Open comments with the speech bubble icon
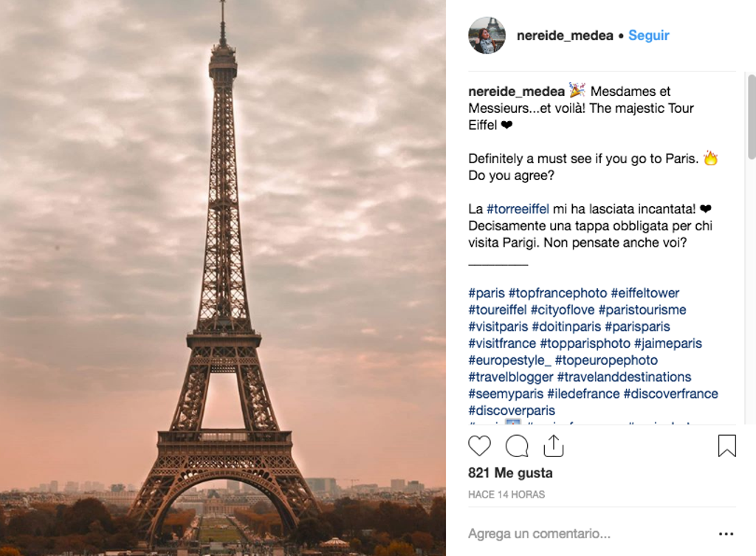The width and height of the screenshot is (756, 556). pyautogui.click(x=516, y=446)
